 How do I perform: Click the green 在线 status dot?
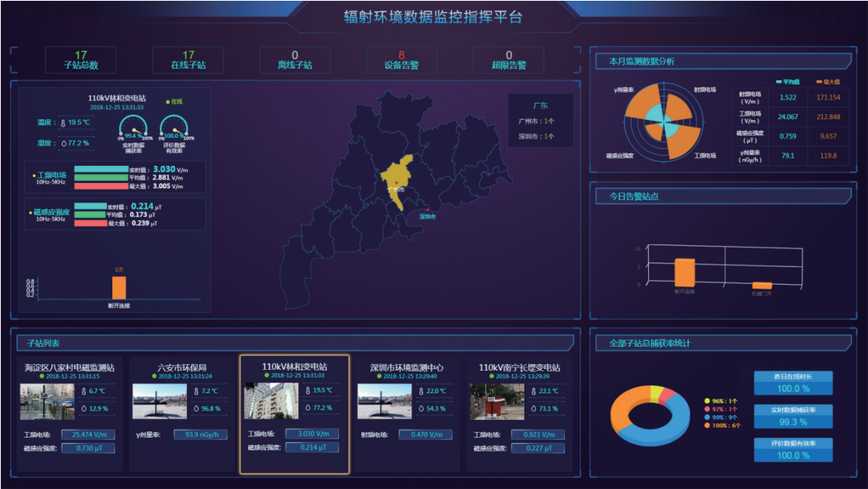pos(168,101)
